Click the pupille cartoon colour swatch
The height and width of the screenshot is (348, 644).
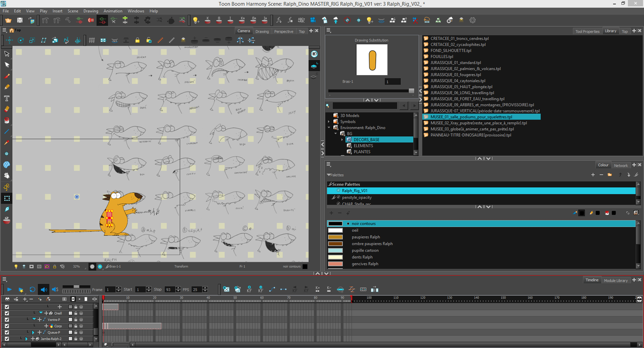pyautogui.click(x=335, y=250)
